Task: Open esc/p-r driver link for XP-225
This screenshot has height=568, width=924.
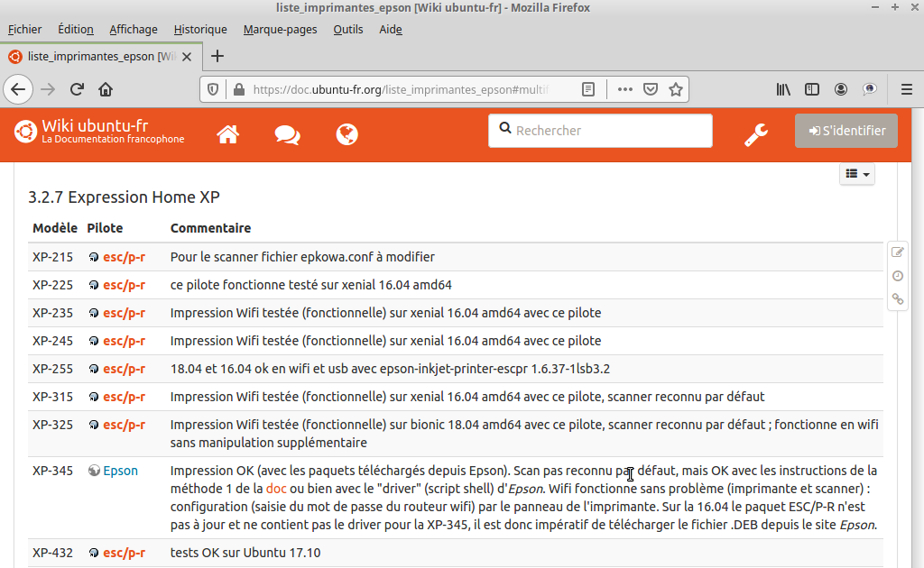Action: [124, 285]
